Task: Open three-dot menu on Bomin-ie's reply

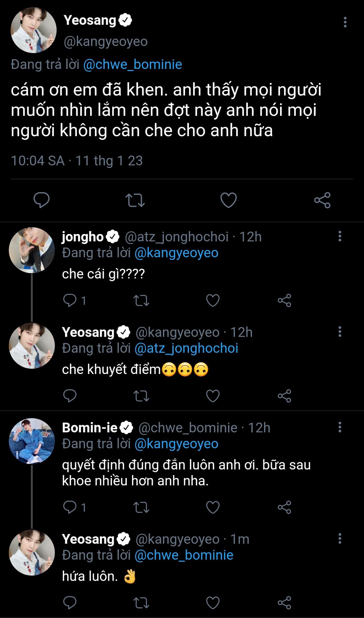Action: point(340,427)
